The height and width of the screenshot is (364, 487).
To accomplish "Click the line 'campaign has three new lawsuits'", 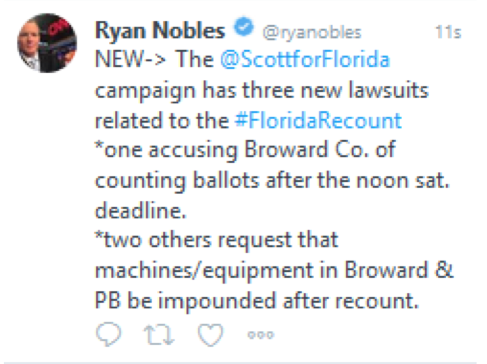I will click(262, 91).
